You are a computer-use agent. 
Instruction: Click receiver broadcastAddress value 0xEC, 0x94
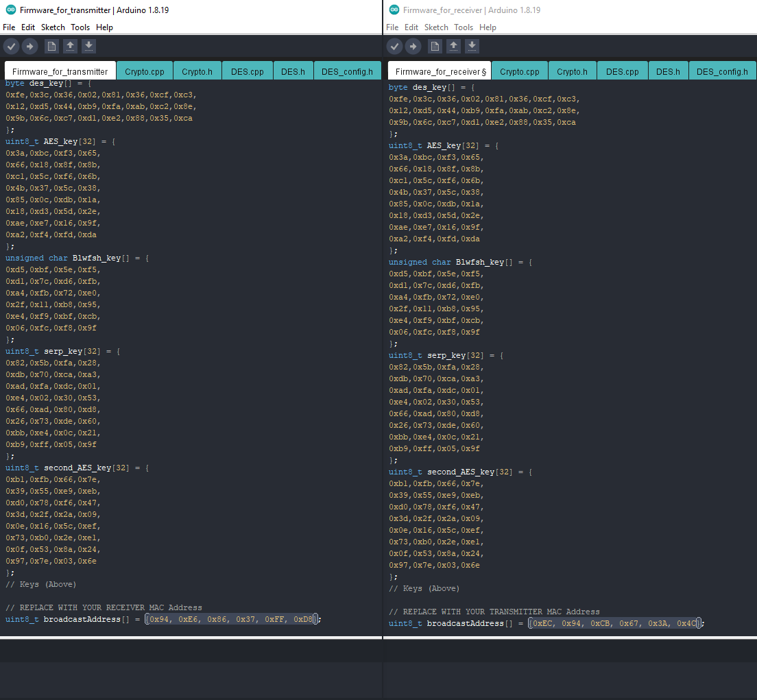tap(557, 623)
